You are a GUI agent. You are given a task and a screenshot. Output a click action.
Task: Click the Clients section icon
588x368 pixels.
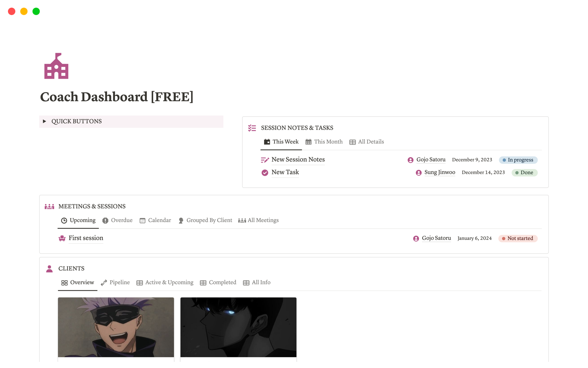click(50, 268)
